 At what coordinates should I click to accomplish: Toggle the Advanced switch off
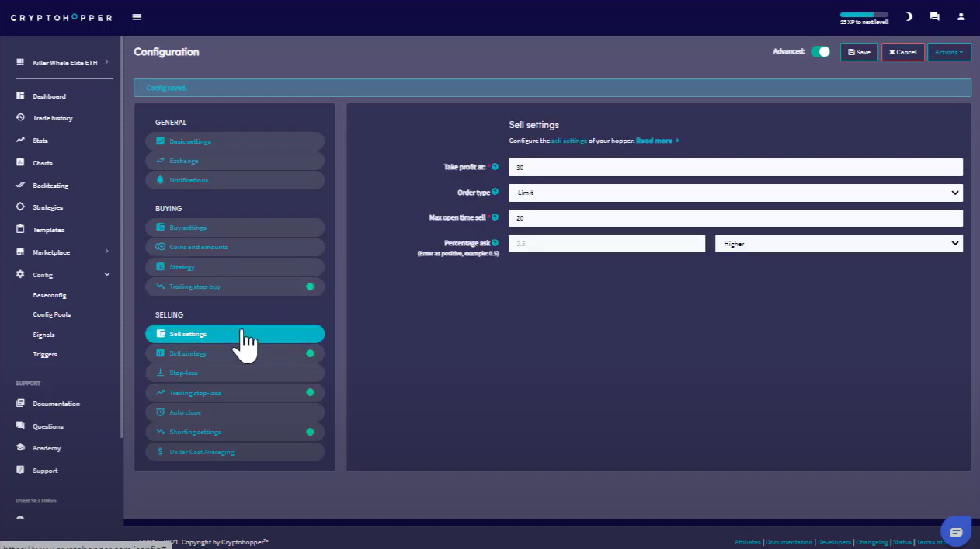pos(820,52)
